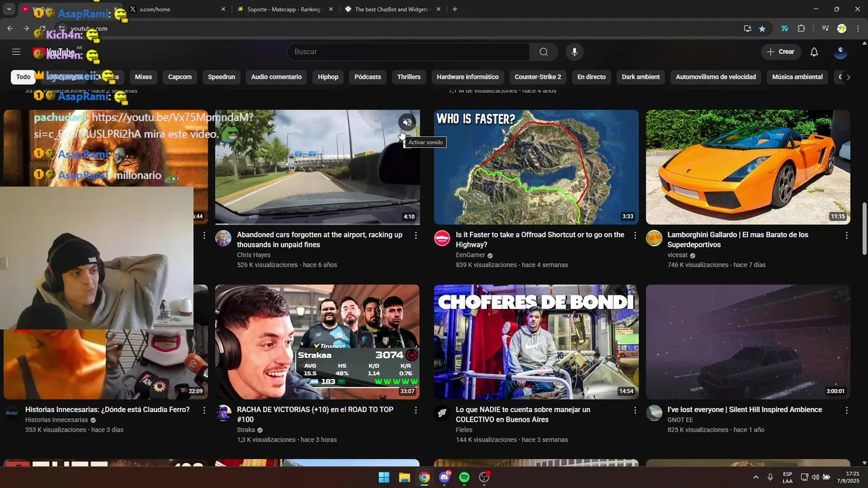Select the Mixes filter chip
Screen dimensions: 868x488
[143, 77]
